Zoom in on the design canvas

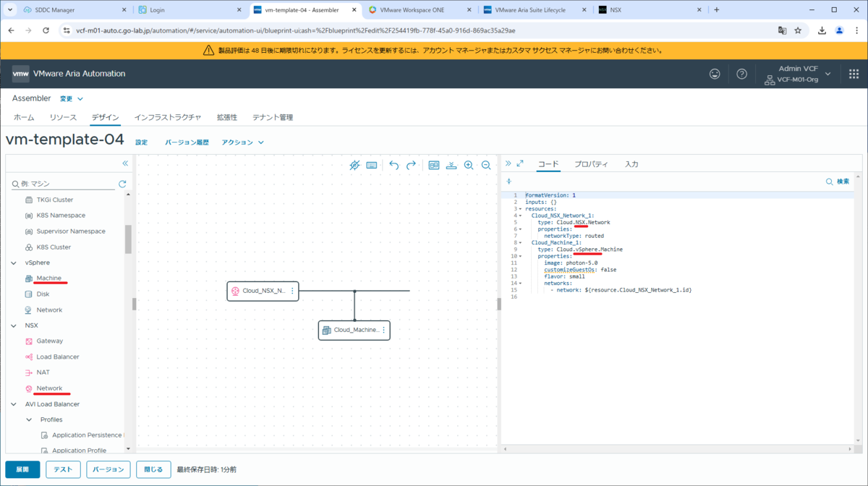pyautogui.click(x=469, y=165)
